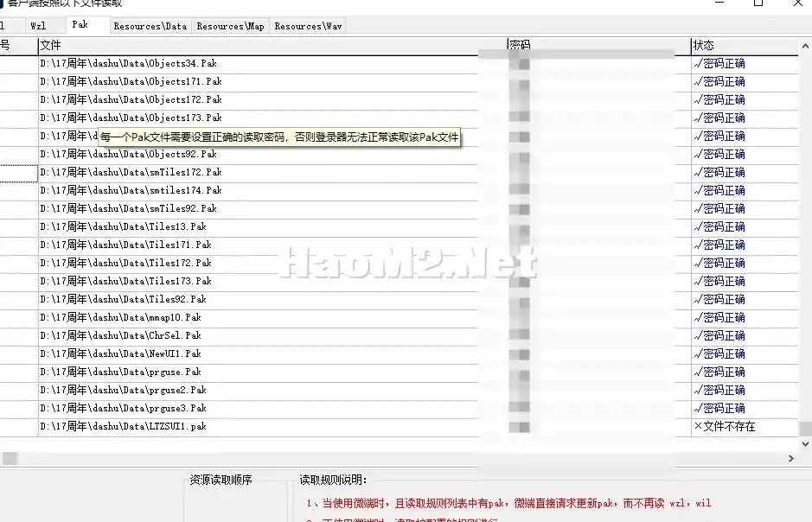Click password cell of ChrSel.Pak row
Viewport: 812px width, 522px height.
pos(599,335)
